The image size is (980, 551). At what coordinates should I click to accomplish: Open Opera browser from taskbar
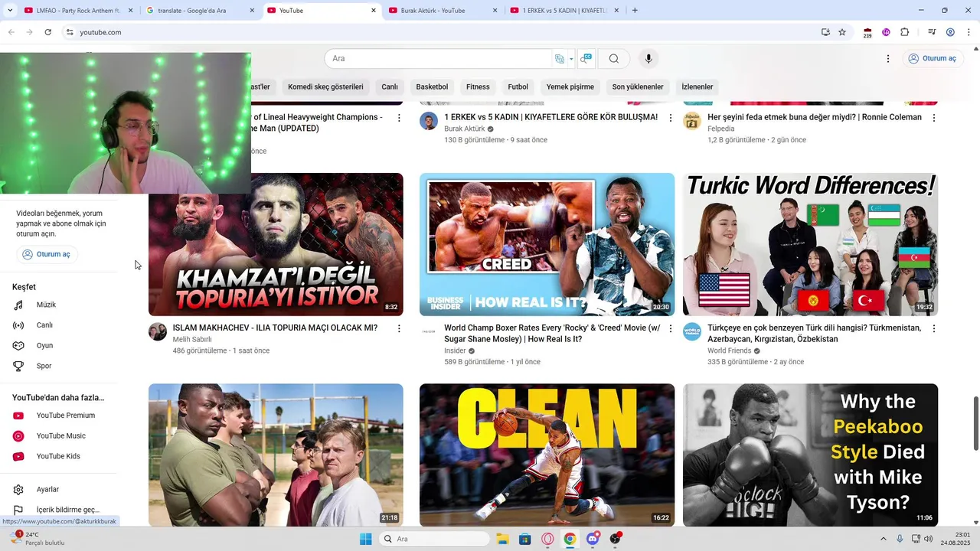click(547, 539)
